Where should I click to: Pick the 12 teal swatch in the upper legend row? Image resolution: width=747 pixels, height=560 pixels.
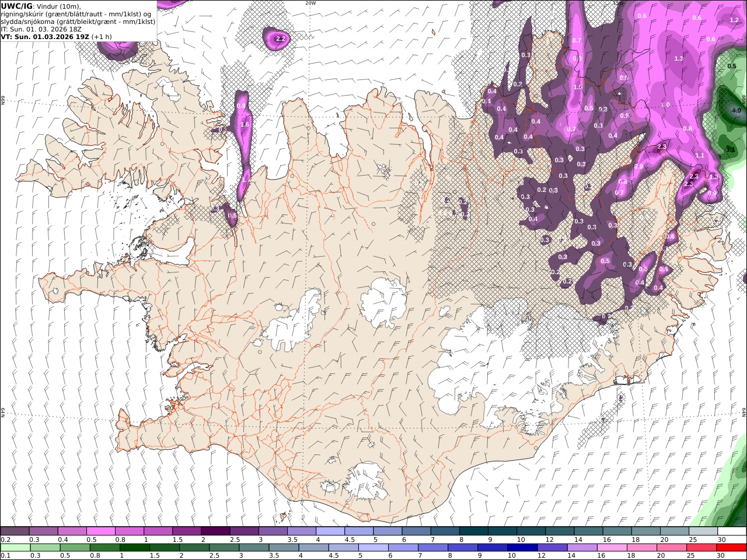(x=560, y=531)
